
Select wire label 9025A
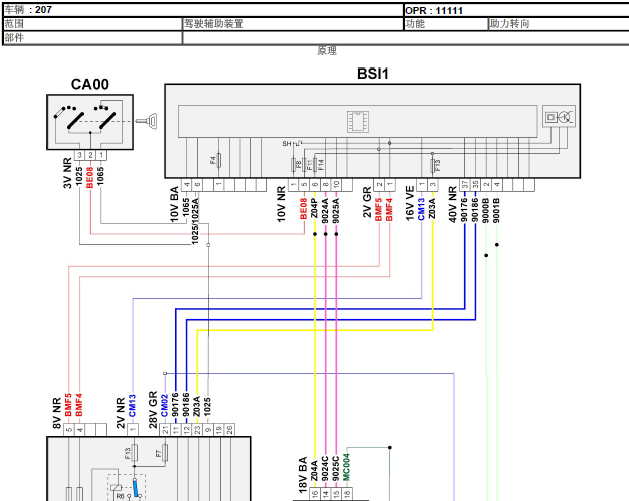click(x=336, y=211)
